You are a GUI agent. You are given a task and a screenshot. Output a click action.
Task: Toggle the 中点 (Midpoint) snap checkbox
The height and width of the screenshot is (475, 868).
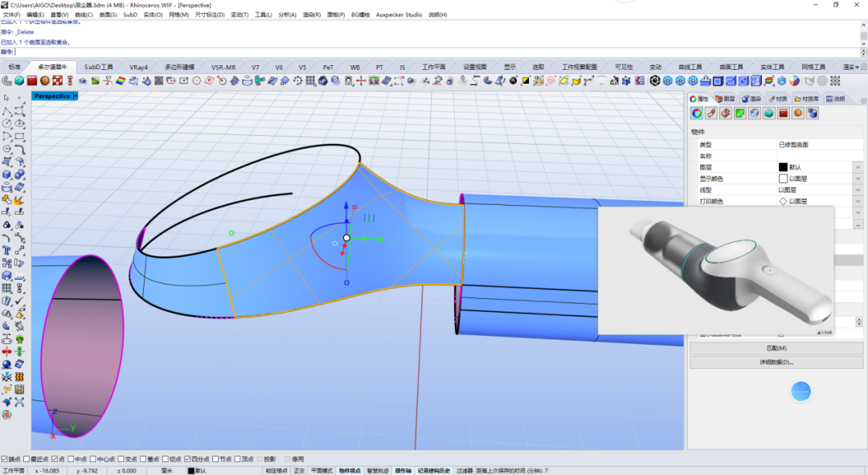(x=77, y=459)
